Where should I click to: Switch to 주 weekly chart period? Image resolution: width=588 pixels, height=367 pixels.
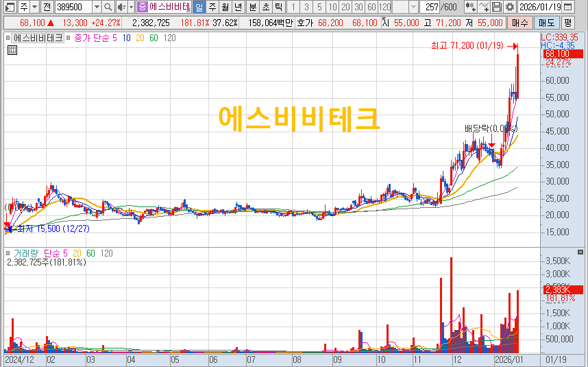[x=212, y=7]
